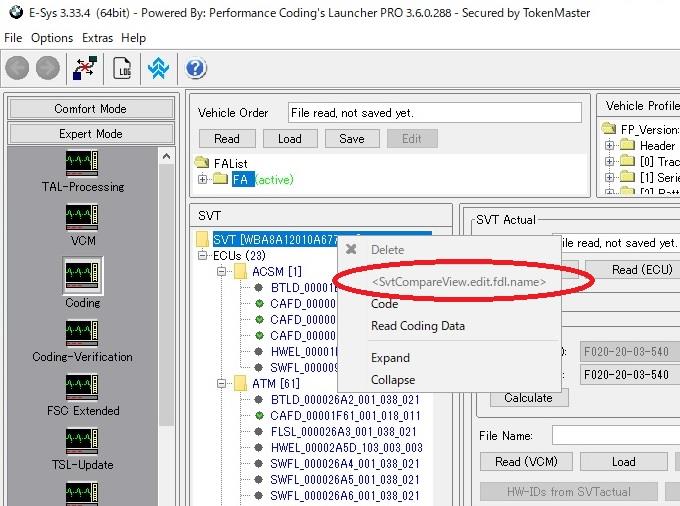Screen dimensions: 680x506
Task: Click the FP_Version folder icon
Action: pyautogui.click(x=609, y=128)
